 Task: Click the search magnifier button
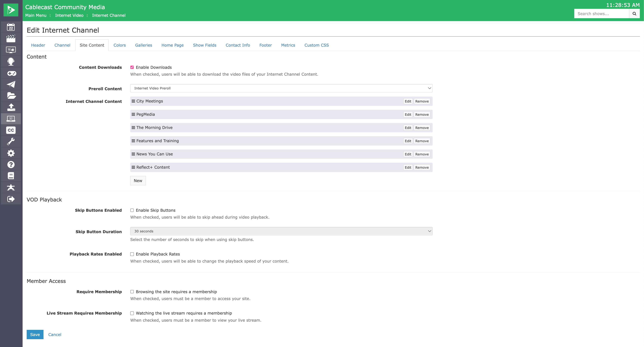634,14
